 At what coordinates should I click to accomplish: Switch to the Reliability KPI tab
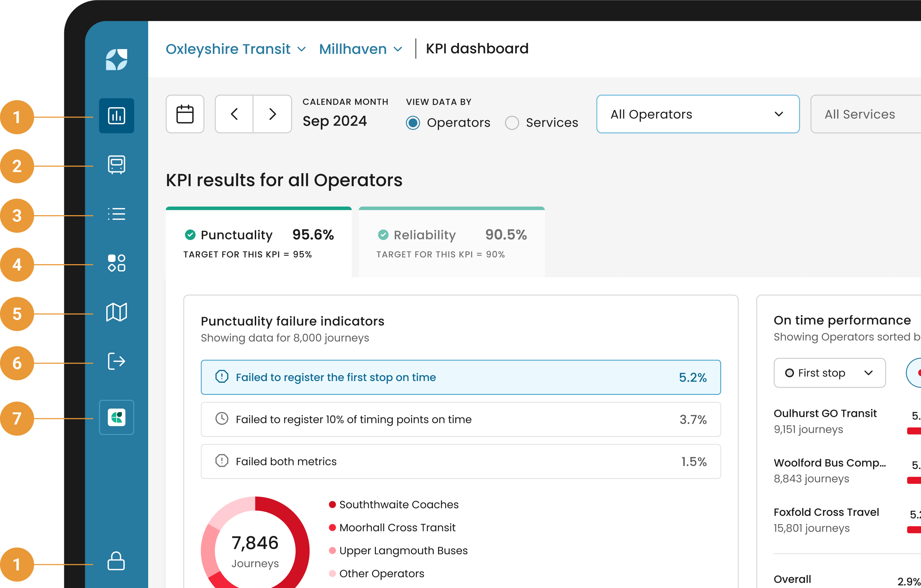point(451,241)
